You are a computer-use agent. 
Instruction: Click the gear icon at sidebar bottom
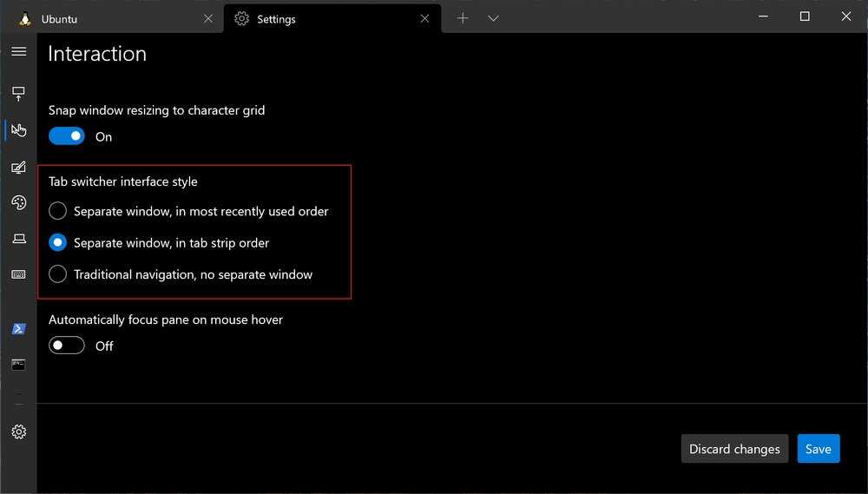[x=18, y=431]
